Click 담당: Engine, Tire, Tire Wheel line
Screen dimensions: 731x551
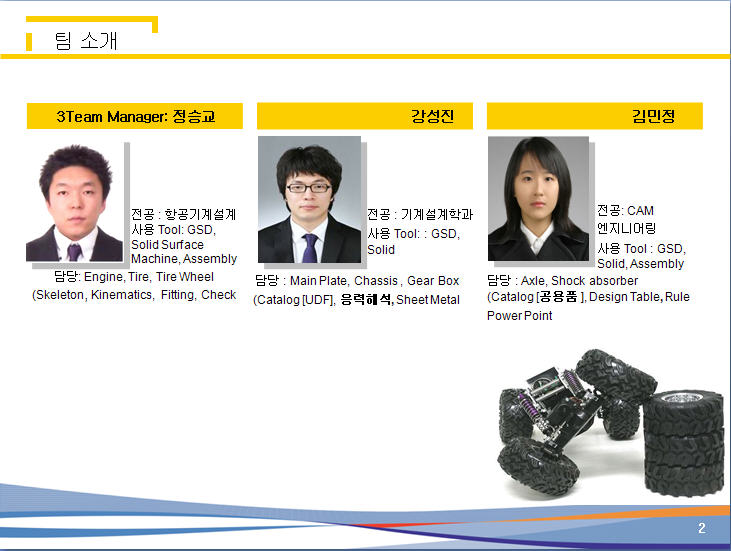[x=133, y=277]
